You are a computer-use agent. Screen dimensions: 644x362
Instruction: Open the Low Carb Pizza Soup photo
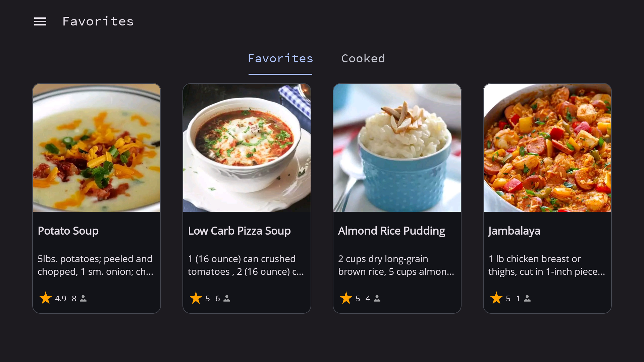[x=247, y=148]
